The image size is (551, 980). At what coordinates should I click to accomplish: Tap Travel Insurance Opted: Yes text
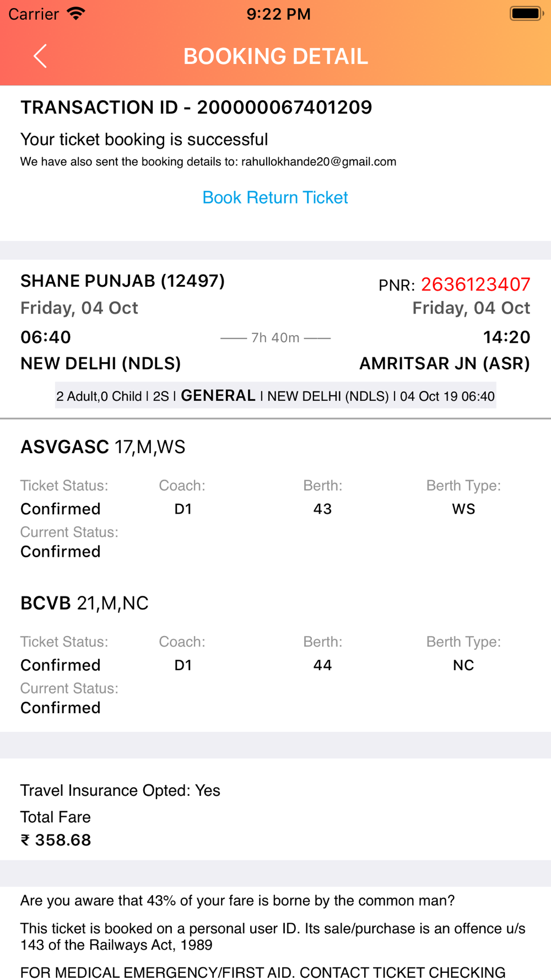(120, 790)
